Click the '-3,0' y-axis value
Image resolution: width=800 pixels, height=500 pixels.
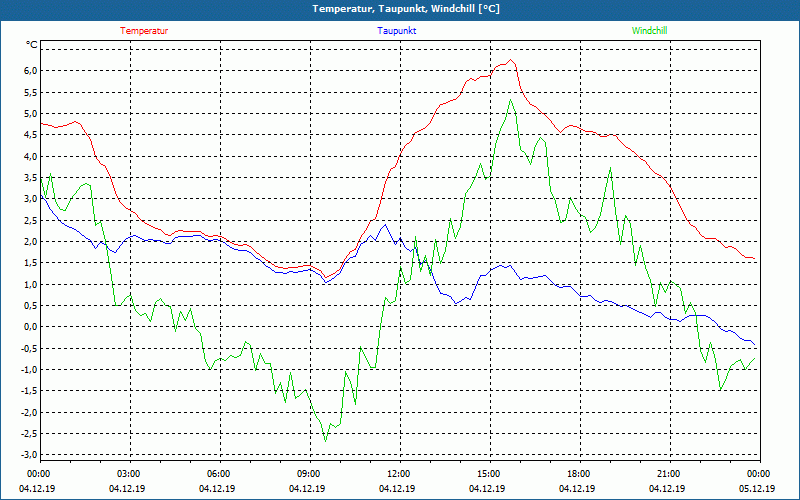30,455
